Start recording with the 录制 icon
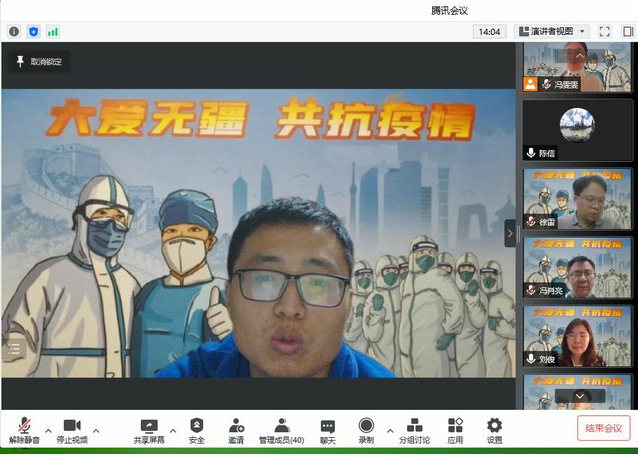638x454 pixels. pos(366,430)
